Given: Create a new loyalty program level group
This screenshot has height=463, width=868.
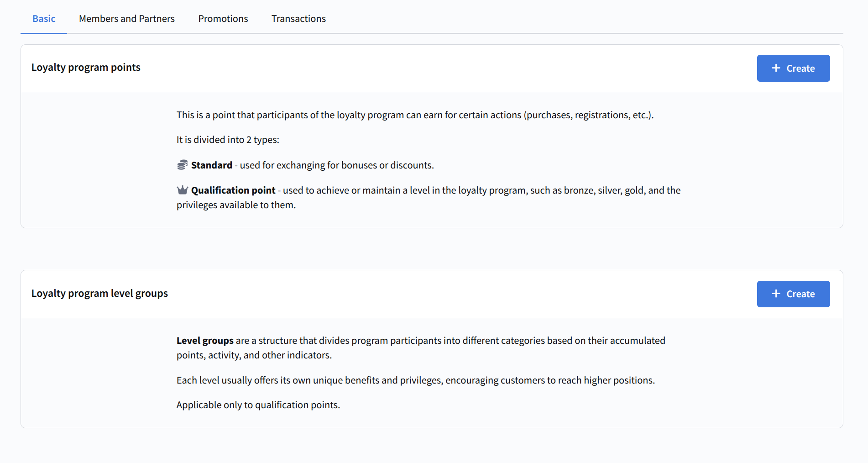Looking at the screenshot, I should pos(793,294).
